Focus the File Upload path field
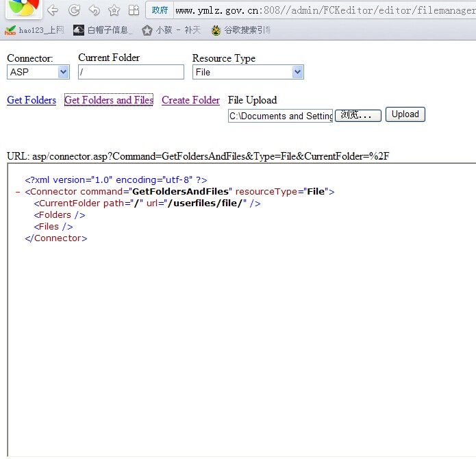476x459 pixels. tap(280, 116)
